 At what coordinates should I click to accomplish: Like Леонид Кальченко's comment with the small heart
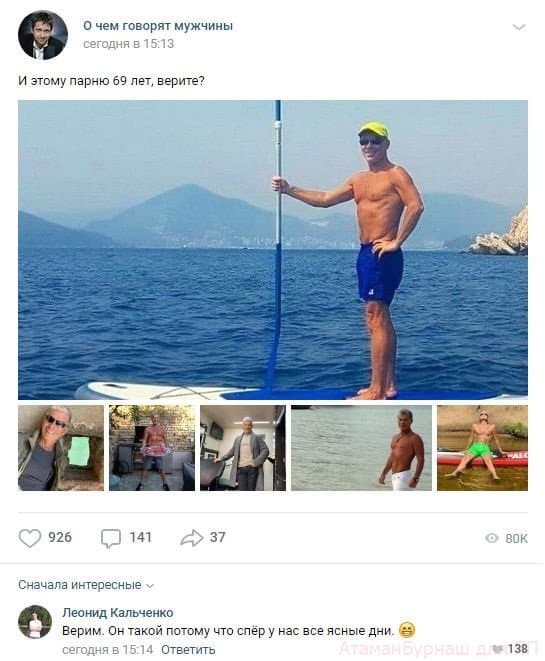(499, 648)
